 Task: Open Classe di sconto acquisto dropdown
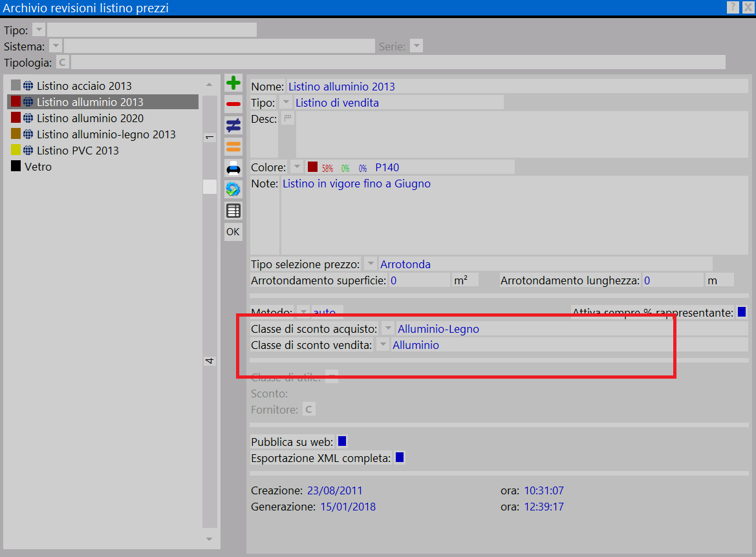pos(388,328)
